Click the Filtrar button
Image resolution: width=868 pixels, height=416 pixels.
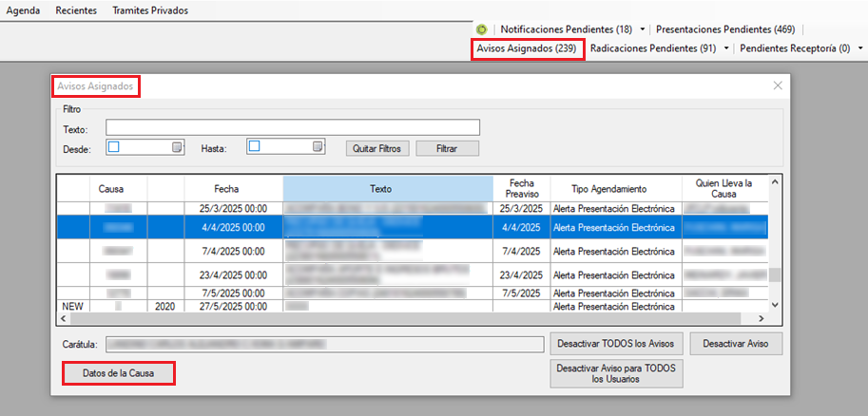447,148
